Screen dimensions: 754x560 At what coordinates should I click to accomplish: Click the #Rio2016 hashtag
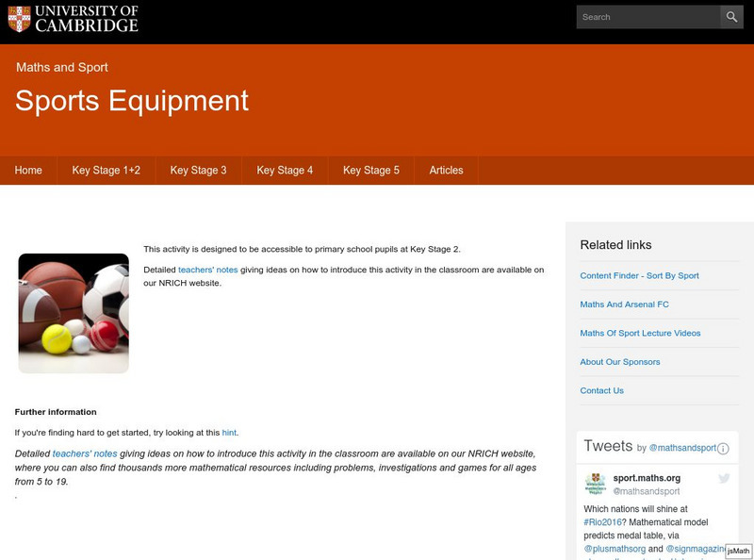click(602, 522)
